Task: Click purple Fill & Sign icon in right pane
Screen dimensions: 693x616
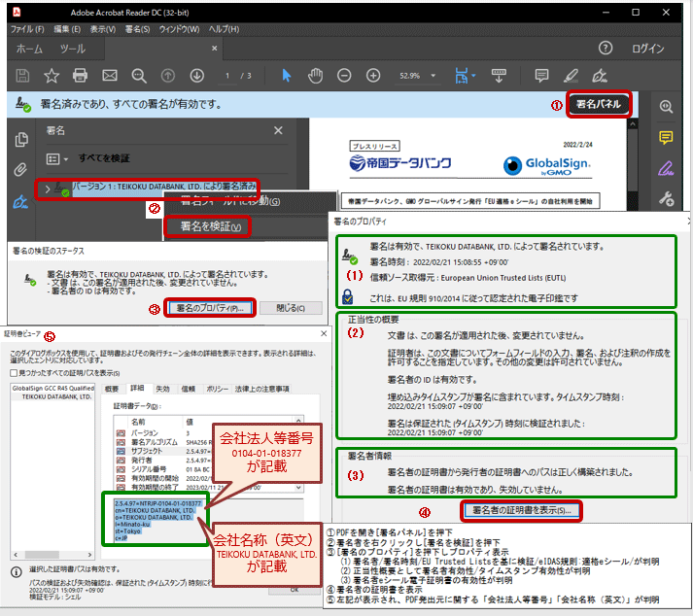Action: click(666, 168)
